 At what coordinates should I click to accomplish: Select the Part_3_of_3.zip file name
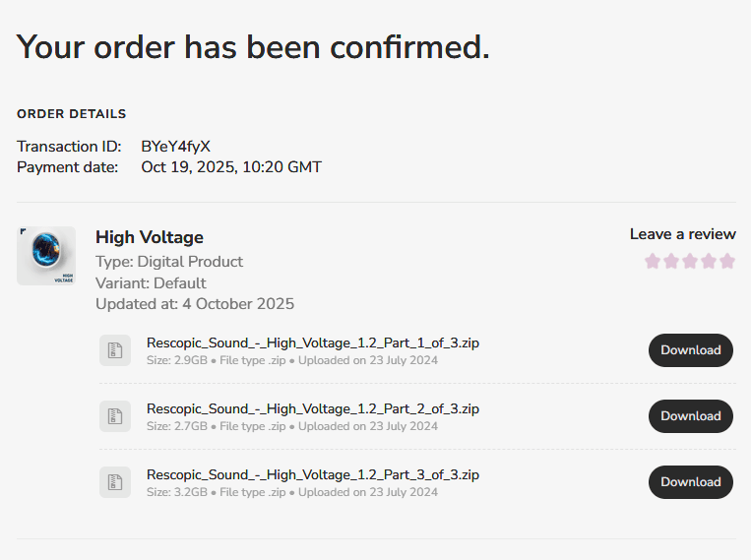(x=313, y=474)
